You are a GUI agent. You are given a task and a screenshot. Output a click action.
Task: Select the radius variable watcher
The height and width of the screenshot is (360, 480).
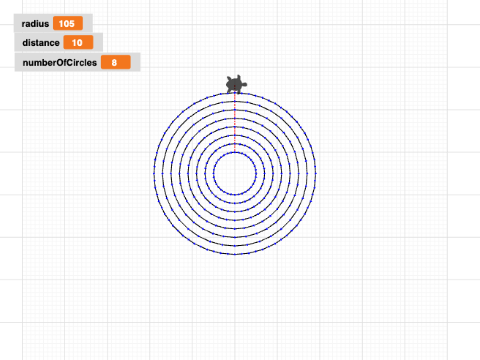point(53,23)
